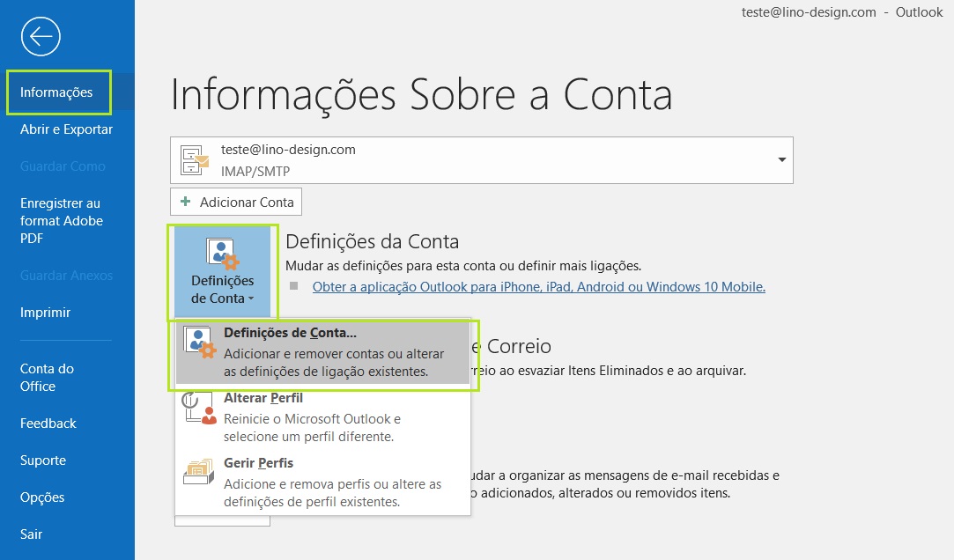Open the Imprimir page

coord(45,313)
